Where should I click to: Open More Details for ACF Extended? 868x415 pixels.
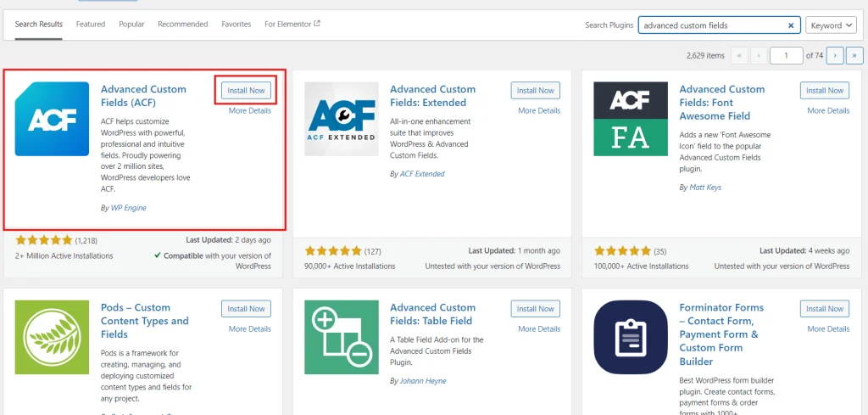pos(539,111)
